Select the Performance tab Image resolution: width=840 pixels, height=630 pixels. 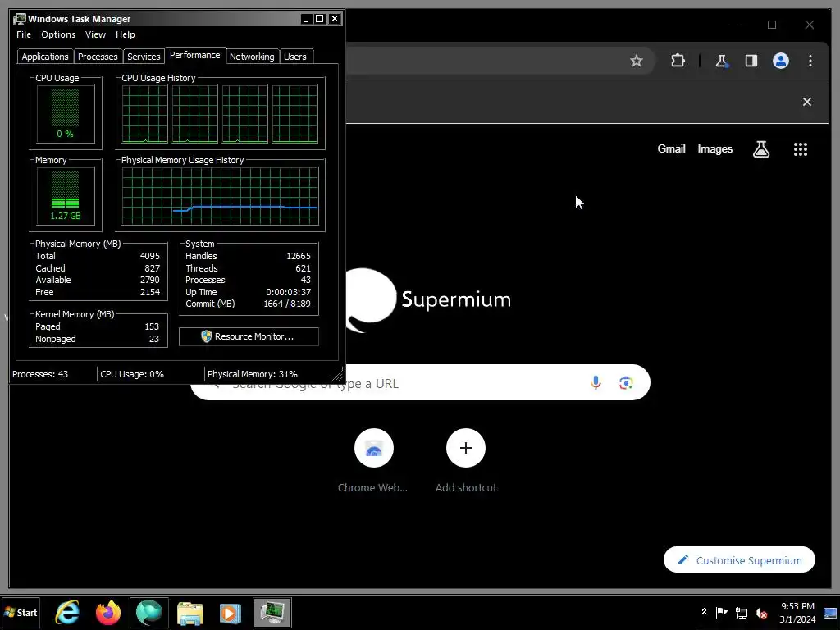point(195,55)
